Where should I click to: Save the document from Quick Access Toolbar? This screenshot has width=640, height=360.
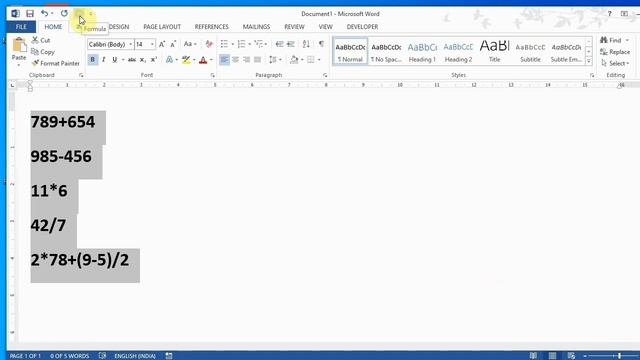(x=30, y=13)
